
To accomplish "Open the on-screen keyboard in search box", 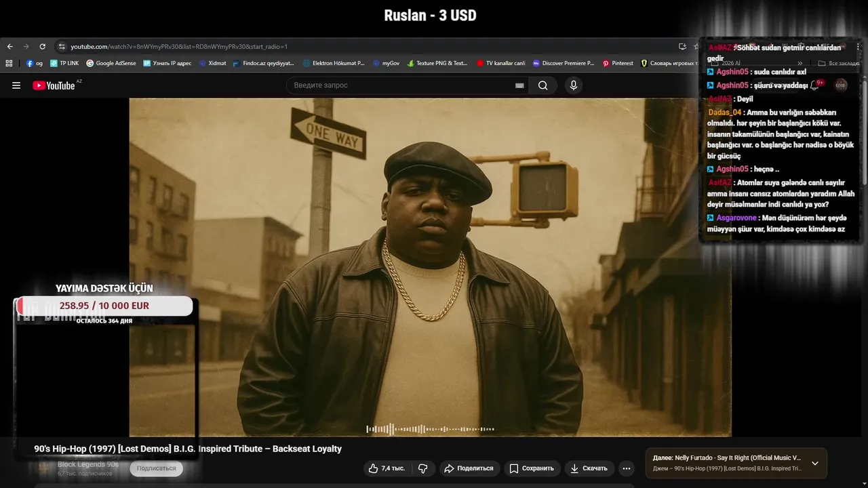I will pos(519,85).
